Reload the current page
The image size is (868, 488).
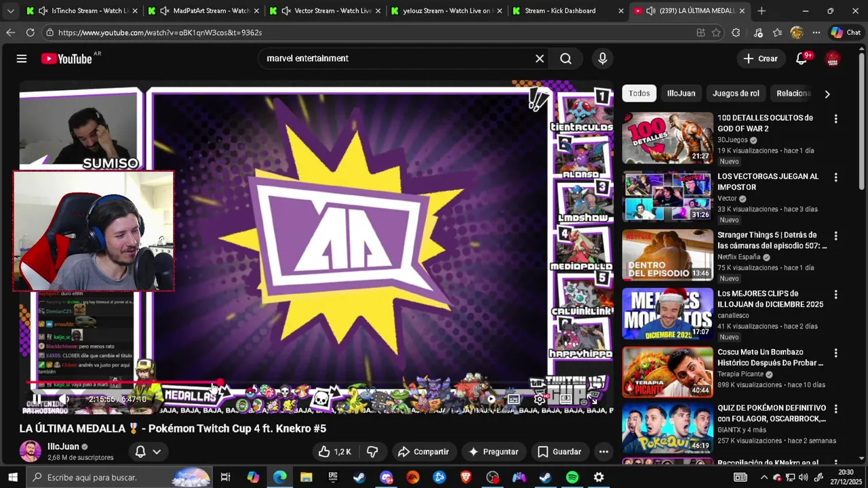pyautogui.click(x=30, y=33)
